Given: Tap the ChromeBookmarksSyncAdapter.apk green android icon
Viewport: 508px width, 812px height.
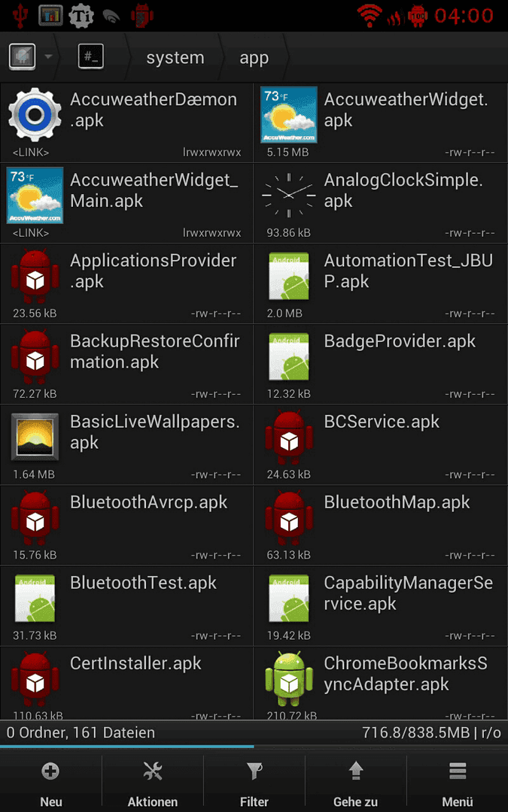Looking at the screenshot, I should tap(289, 678).
